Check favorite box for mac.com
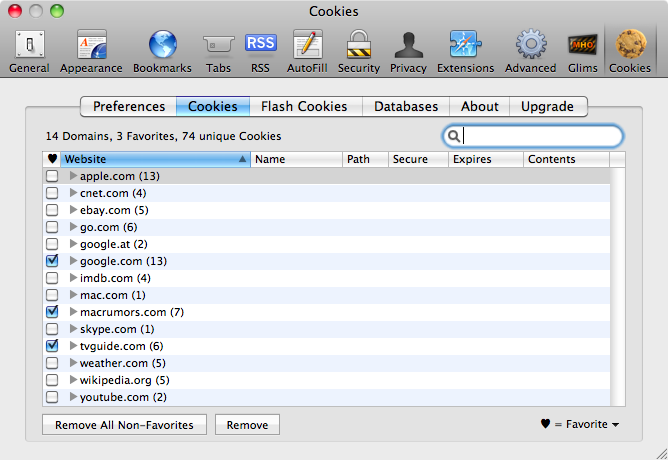668x460 pixels. coord(52,295)
